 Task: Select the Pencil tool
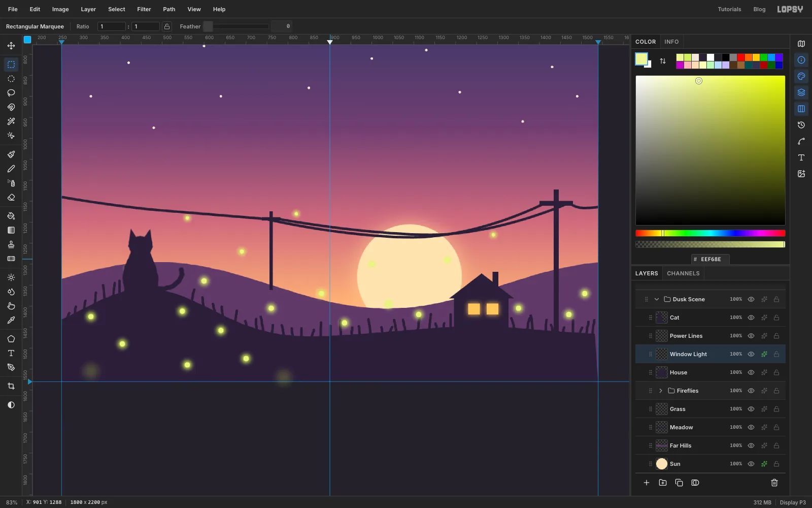coord(11,169)
